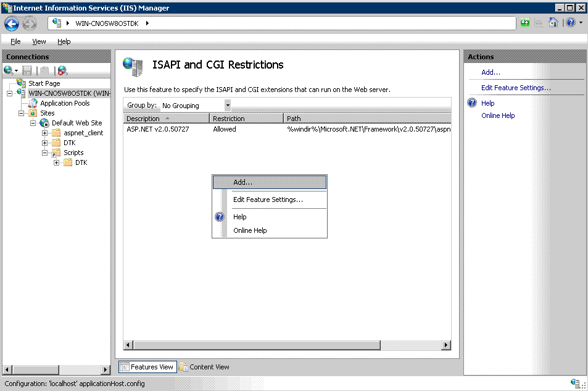Image resolution: width=588 pixels, height=391 pixels.
Task: Select the Sites tree node
Action: coord(48,113)
